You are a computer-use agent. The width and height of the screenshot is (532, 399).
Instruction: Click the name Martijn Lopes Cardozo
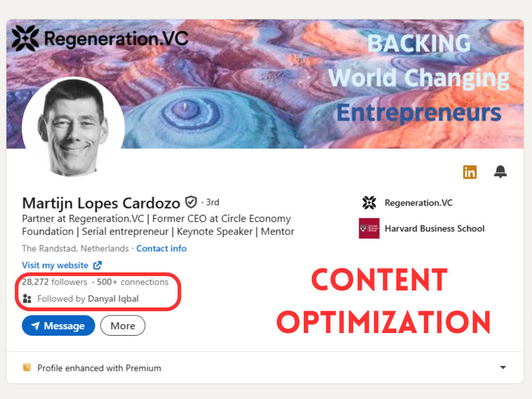[101, 203]
